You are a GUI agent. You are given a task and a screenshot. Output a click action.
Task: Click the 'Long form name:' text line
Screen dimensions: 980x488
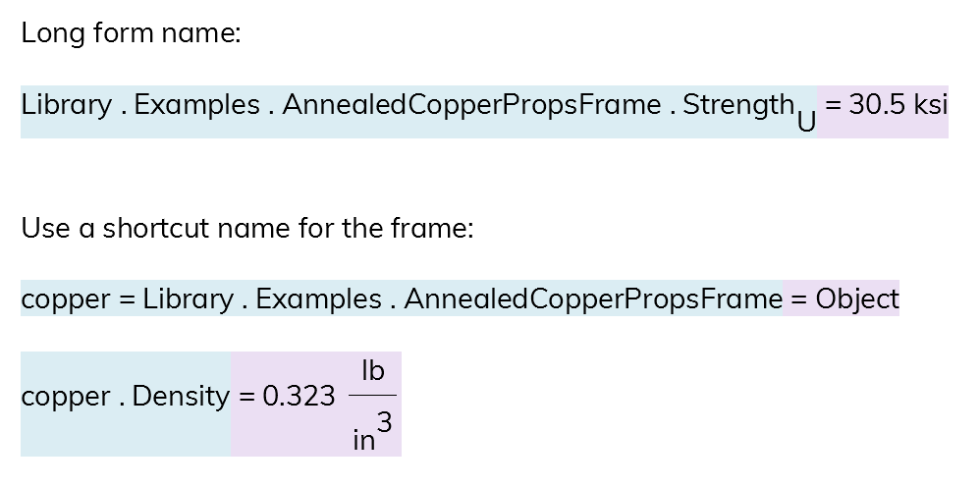[131, 32]
